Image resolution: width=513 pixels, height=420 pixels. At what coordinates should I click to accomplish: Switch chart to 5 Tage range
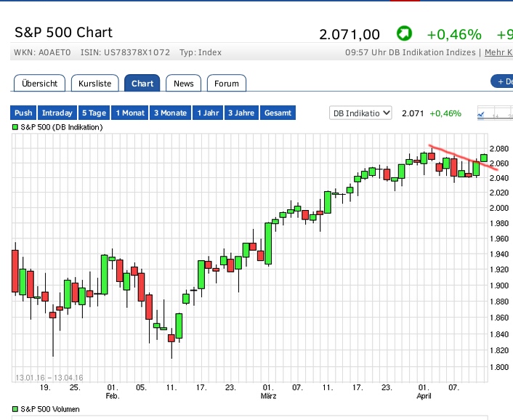(94, 113)
